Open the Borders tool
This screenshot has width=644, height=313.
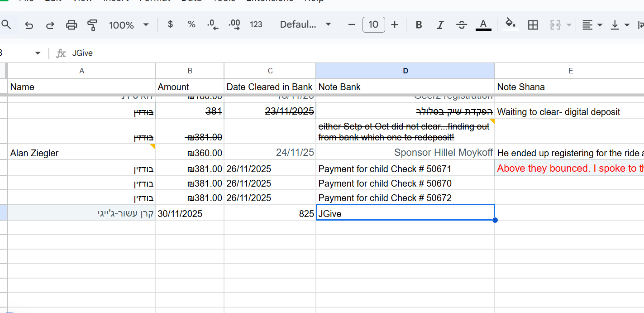pos(533,25)
